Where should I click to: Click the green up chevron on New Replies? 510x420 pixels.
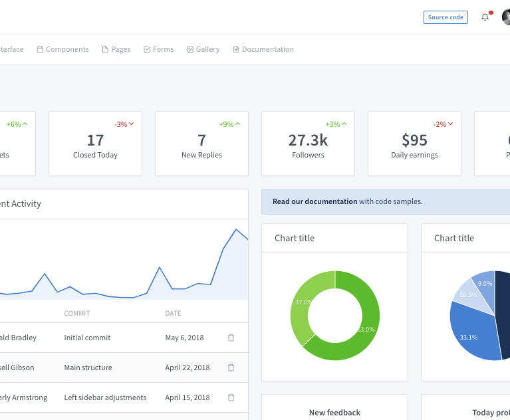238,124
